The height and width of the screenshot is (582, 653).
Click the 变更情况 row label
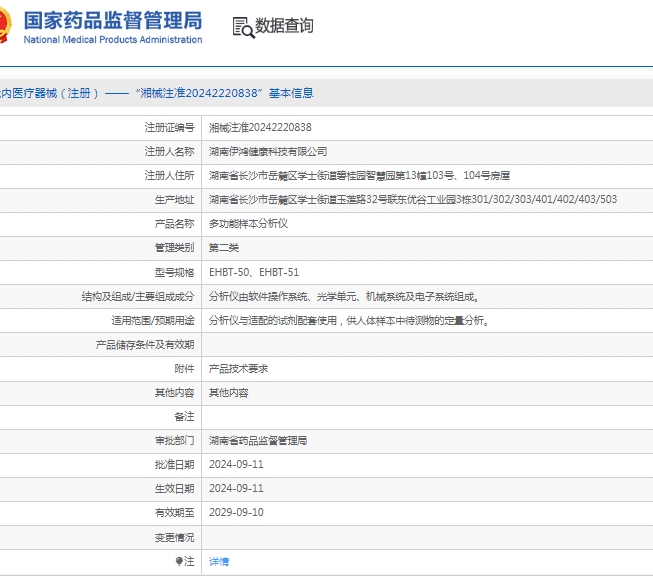[x=174, y=537]
